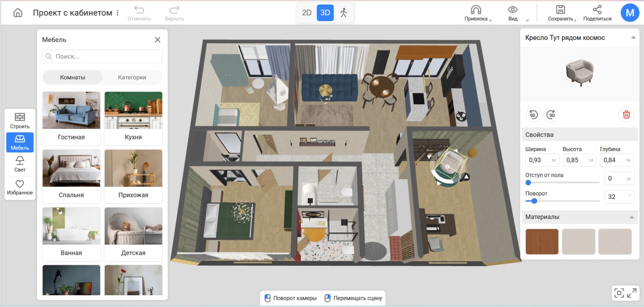Image resolution: width=644 pixels, height=307 pixels.
Task: Select the brown wood material swatch
Action: 542,242
